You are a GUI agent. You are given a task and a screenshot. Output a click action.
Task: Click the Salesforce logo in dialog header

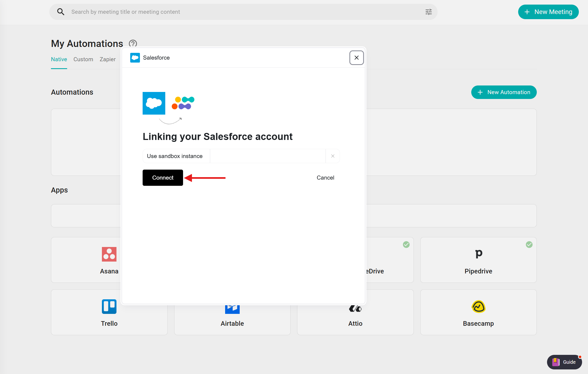135,58
